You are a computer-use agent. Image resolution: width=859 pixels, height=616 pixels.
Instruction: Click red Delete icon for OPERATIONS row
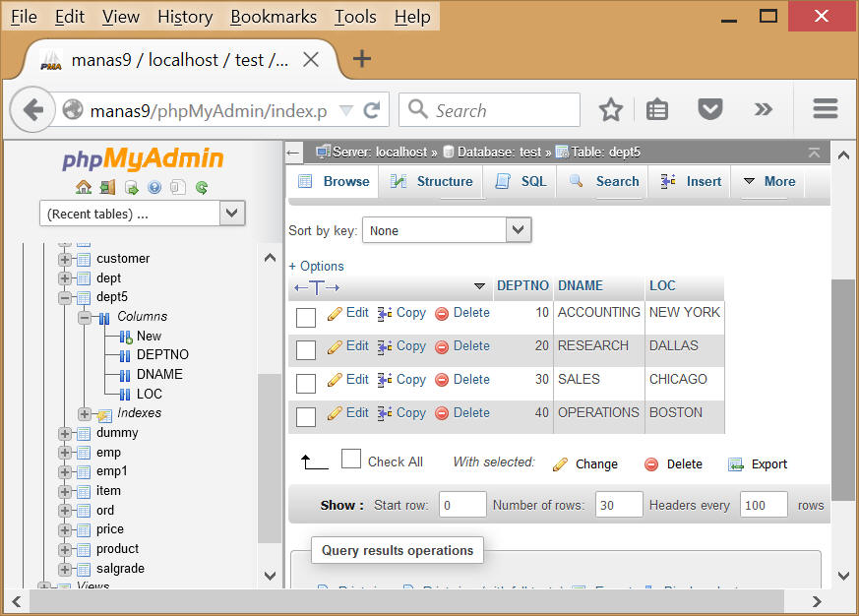442,413
